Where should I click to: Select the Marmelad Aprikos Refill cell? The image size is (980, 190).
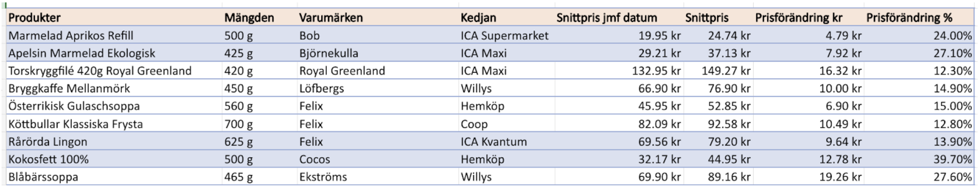(x=71, y=36)
